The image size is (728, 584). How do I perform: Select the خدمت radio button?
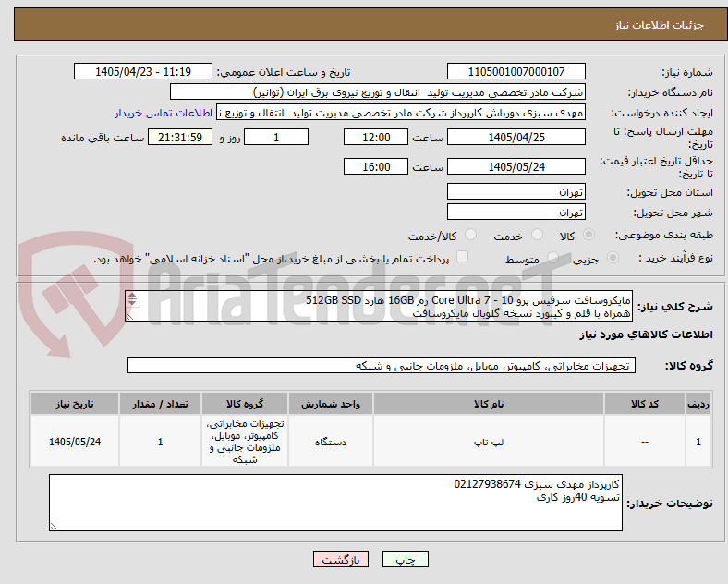537,235
